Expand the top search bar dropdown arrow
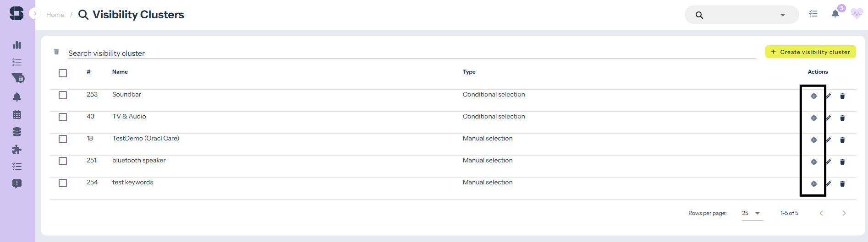 tap(783, 15)
